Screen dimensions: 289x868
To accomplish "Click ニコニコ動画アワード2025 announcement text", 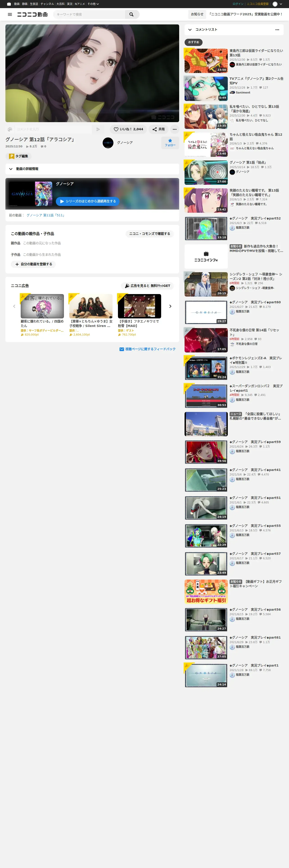I will [246, 14].
